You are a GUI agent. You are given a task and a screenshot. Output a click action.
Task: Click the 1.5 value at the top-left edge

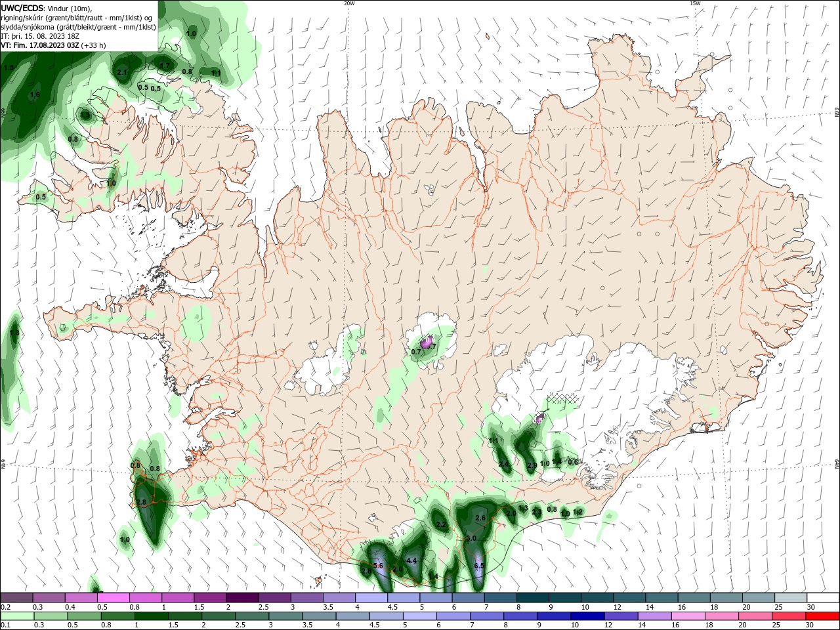9,67
